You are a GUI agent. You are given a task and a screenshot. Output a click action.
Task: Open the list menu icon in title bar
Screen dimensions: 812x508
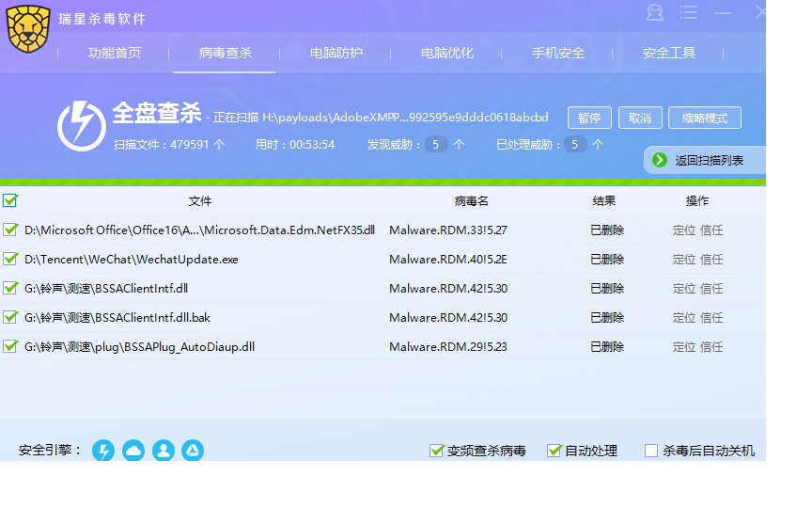pyautogui.click(x=688, y=12)
